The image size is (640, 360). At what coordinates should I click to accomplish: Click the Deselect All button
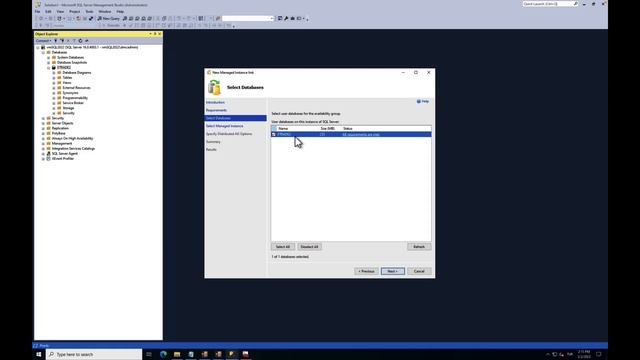click(x=309, y=247)
